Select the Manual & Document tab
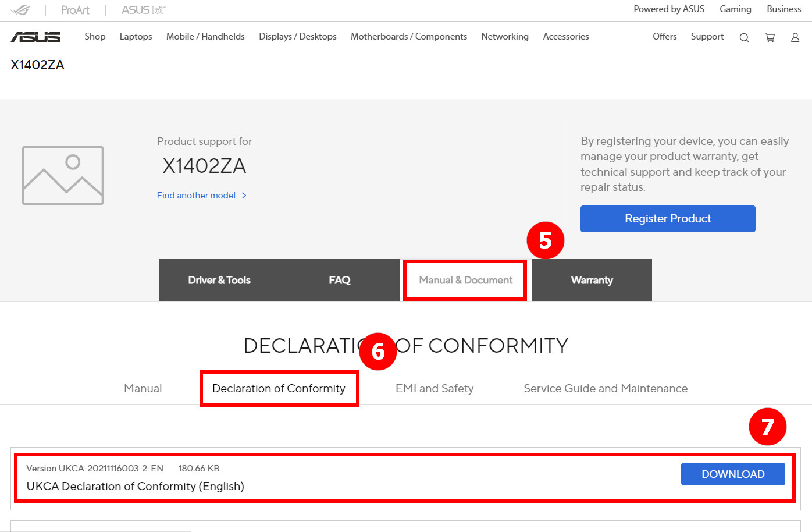This screenshot has height=532, width=812. [465, 280]
